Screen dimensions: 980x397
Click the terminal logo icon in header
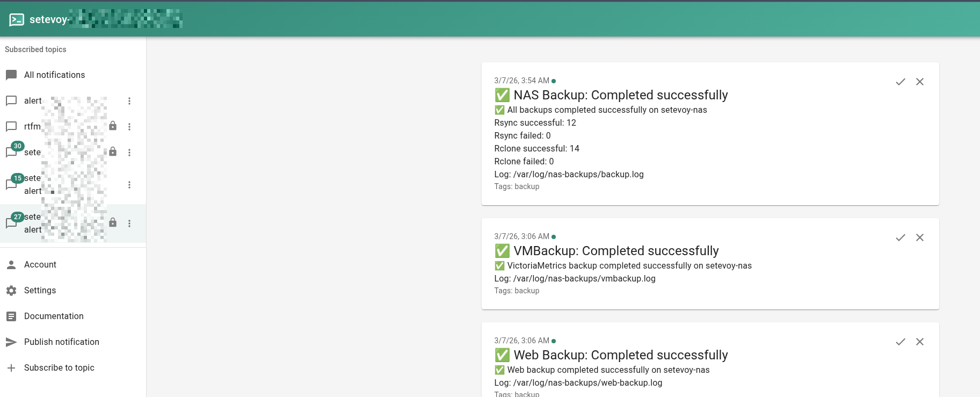coord(17,20)
